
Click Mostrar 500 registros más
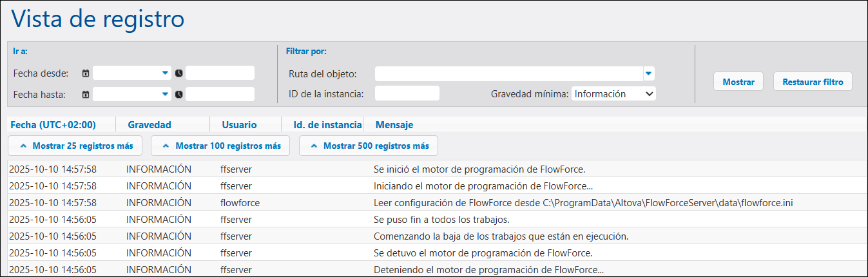[369, 146]
